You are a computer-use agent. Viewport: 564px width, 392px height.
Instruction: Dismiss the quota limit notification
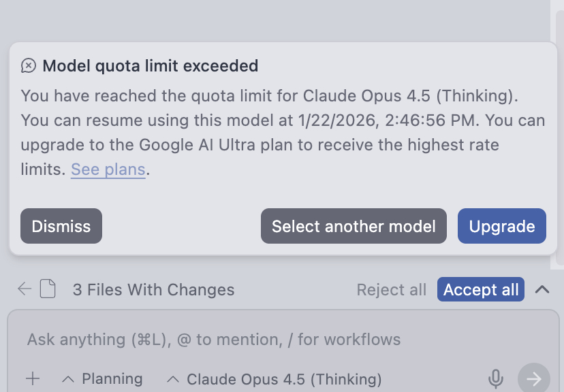(61, 226)
